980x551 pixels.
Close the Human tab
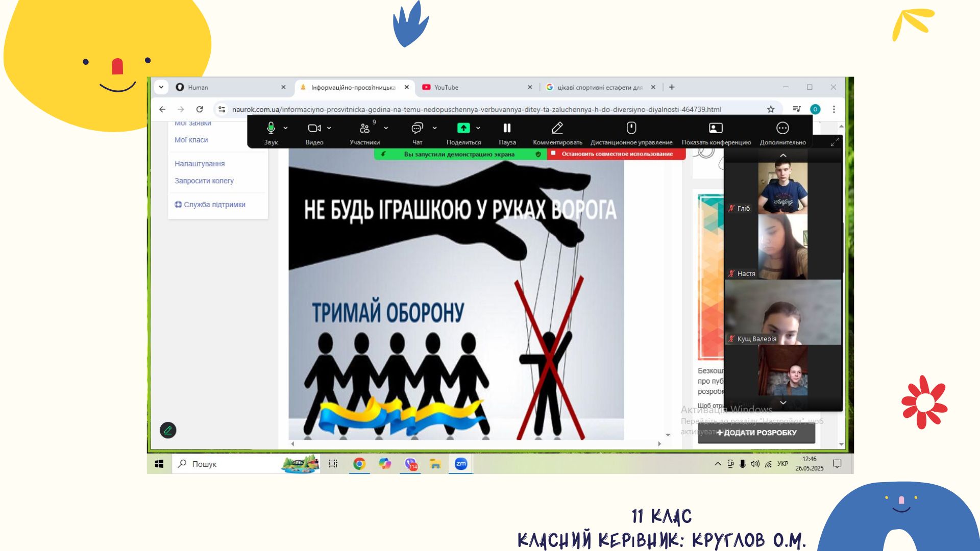pyautogui.click(x=283, y=87)
